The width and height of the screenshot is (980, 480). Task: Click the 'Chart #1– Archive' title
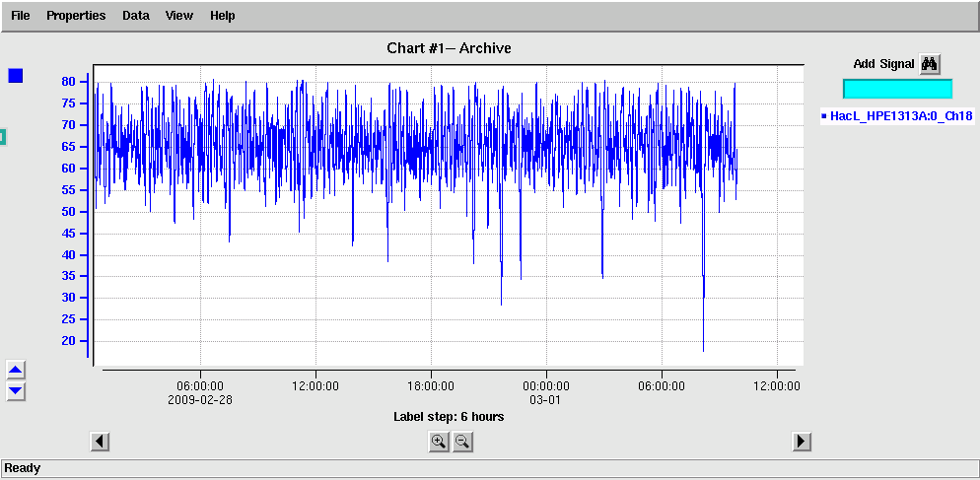click(x=449, y=48)
